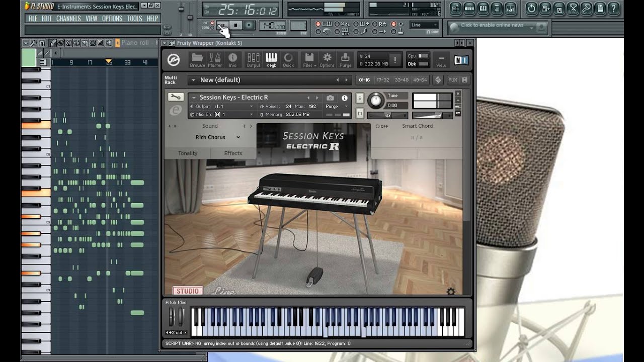The width and height of the screenshot is (644, 362).
Task: Select piano roll Zoom magnifier tool
Action: [101, 43]
